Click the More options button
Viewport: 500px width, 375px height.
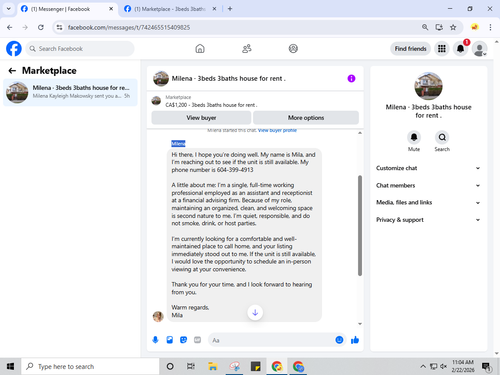[x=306, y=118]
